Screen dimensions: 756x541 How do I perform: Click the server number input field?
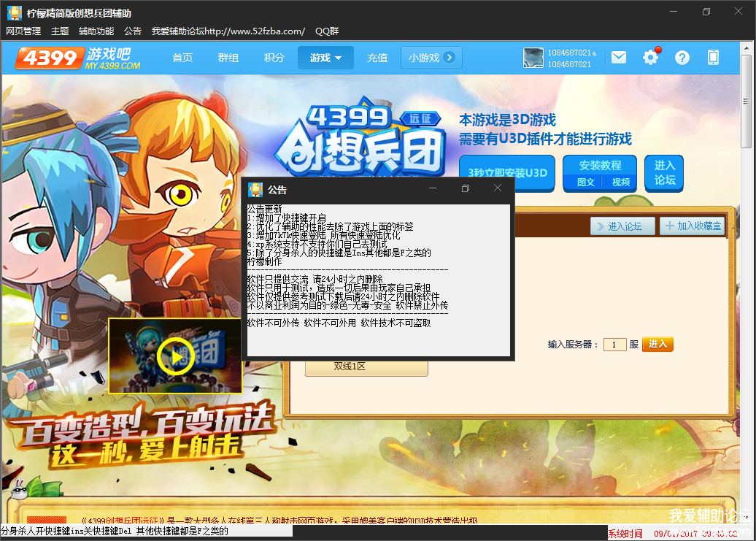pyautogui.click(x=614, y=345)
